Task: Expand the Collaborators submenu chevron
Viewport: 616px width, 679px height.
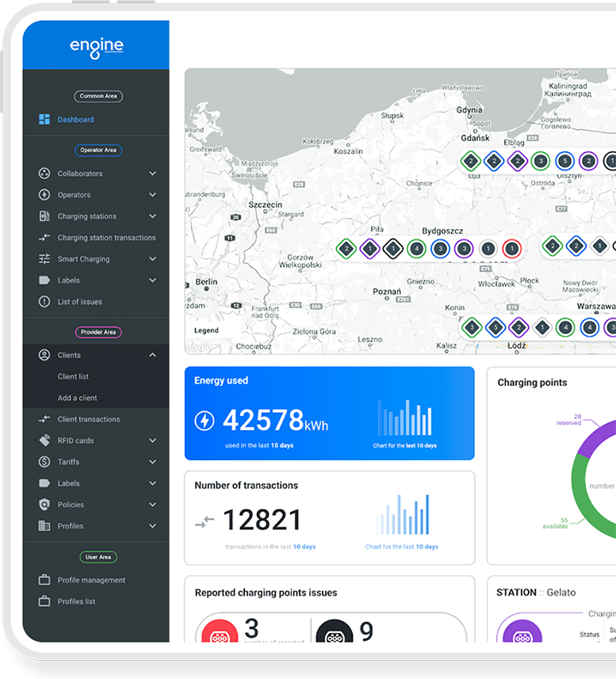Action: [152, 174]
